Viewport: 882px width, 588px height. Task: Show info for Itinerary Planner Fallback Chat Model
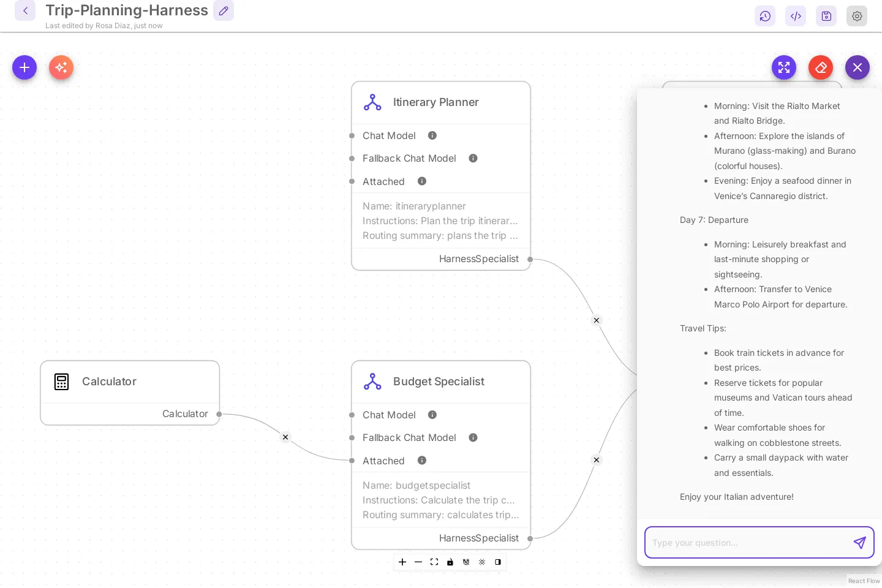tap(473, 158)
